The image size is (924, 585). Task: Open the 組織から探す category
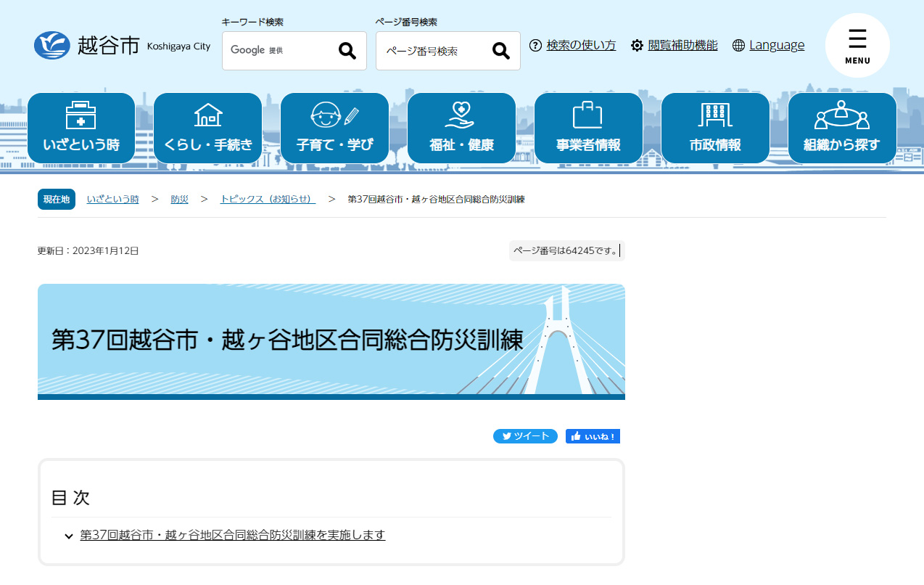coord(842,128)
